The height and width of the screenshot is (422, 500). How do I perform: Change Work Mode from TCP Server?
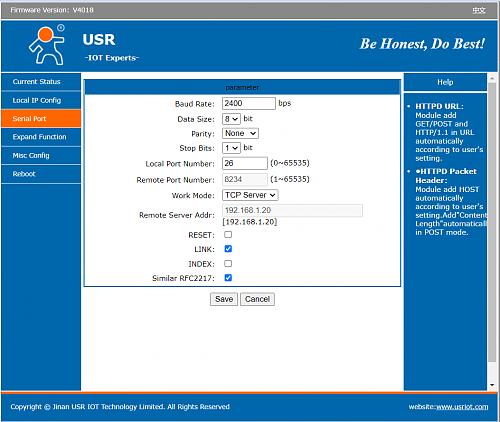point(250,195)
